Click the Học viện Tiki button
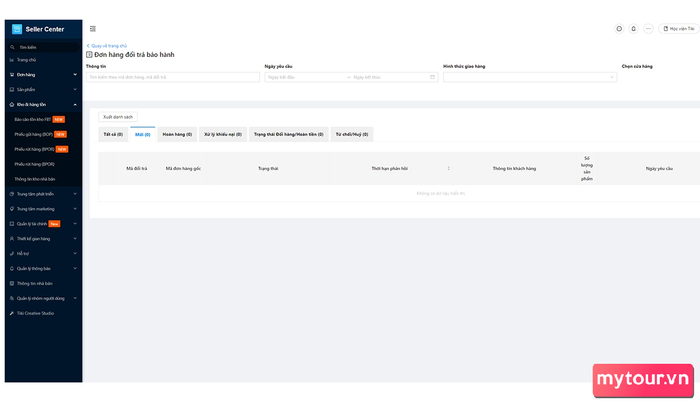The width and height of the screenshot is (700, 405). click(x=679, y=29)
